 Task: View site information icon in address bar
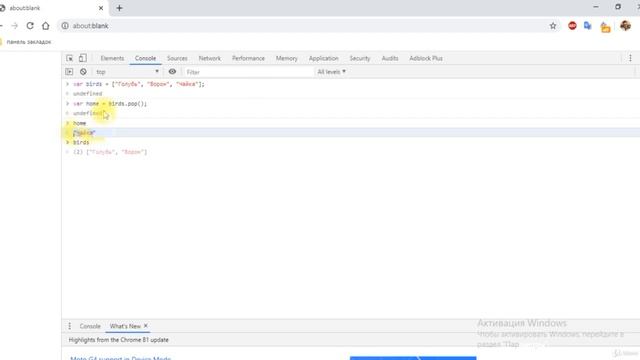click(x=65, y=26)
